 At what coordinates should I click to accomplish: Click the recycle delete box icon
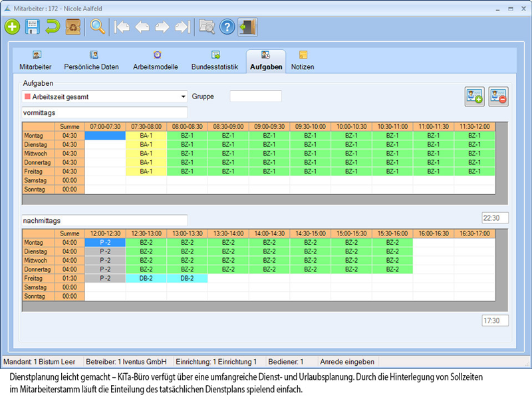point(73,27)
